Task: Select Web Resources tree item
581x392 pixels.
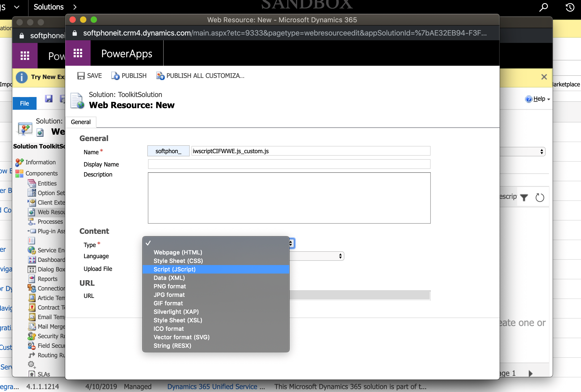Action: tap(46, 212)
